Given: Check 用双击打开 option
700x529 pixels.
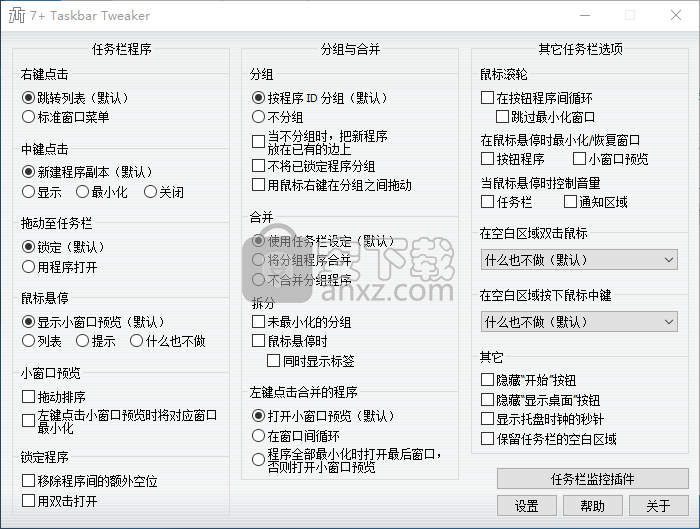Looking at the screenshot, I should [x=60, y=500].
